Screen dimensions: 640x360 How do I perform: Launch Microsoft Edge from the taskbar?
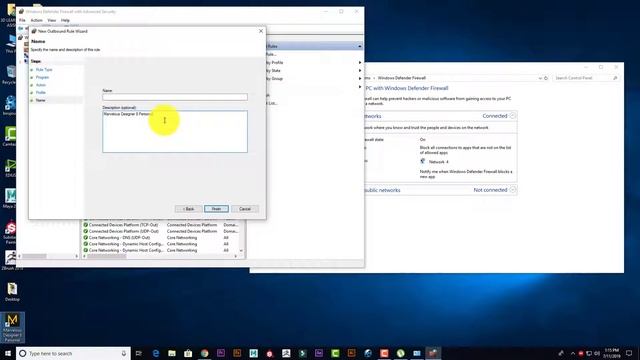tap(156, 353)
